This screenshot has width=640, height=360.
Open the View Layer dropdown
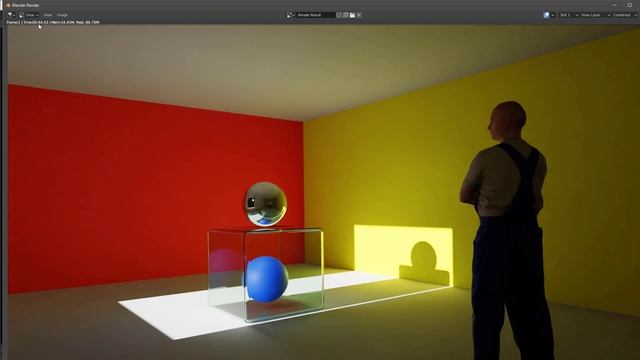(x=595, y=15)
